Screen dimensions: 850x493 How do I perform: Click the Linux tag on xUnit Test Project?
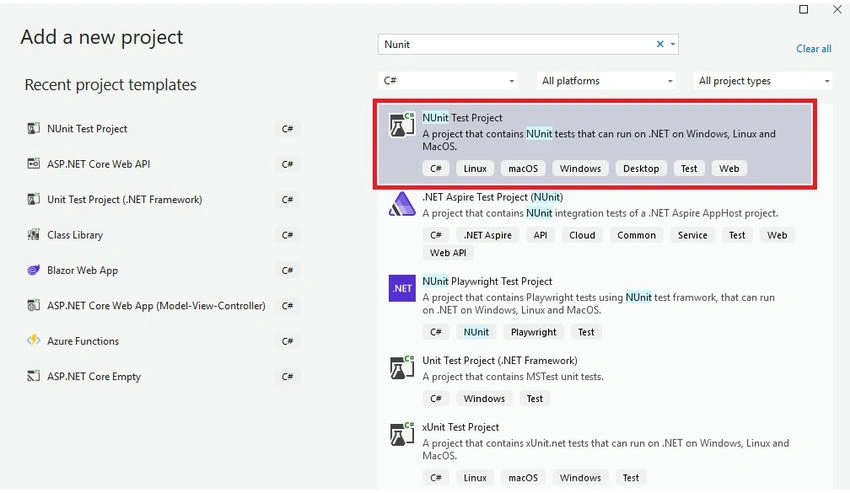click(x=475, y=477)
